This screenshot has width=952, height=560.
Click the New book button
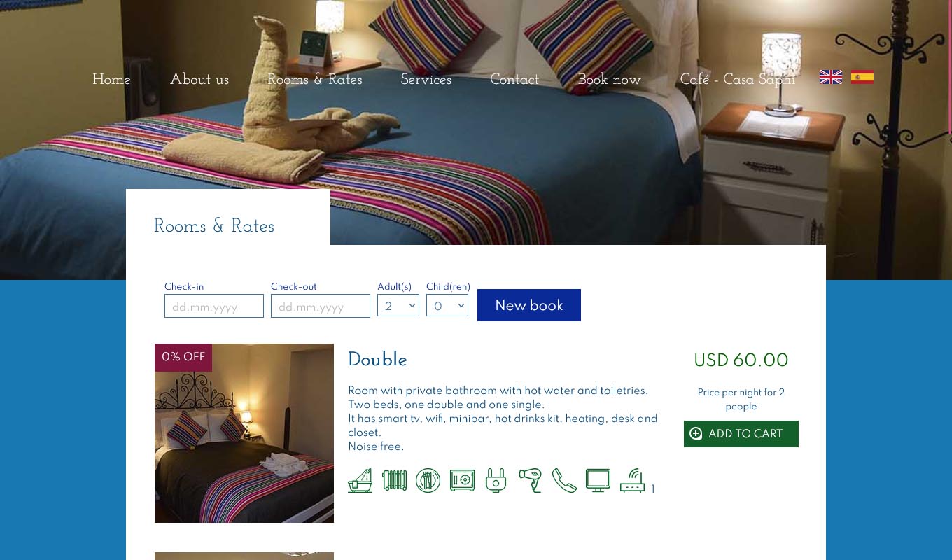pos(529,305)
